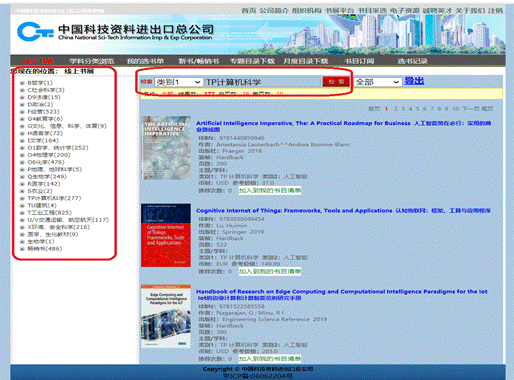Image resolution: width=514 pixels, height=380 pixels.
Task: Open Handbook of Research on Edge Computing link
Action: point(342,295)
